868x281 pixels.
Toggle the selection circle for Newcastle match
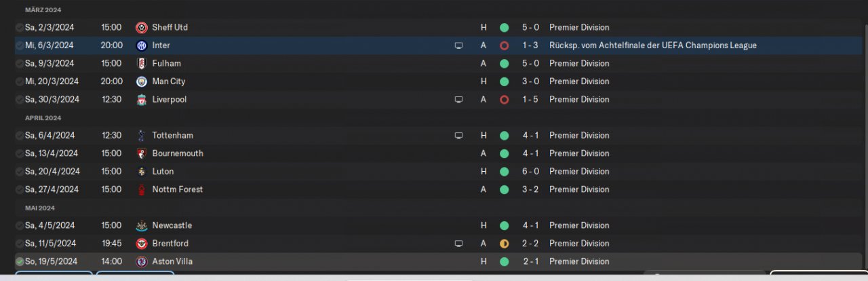19,225
